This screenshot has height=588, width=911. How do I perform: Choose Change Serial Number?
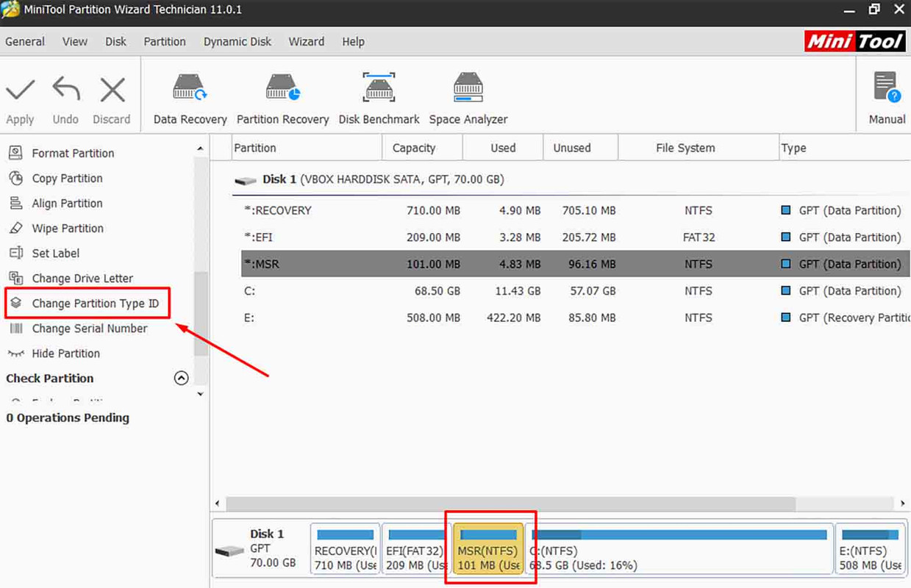click(x=90, y=328)
